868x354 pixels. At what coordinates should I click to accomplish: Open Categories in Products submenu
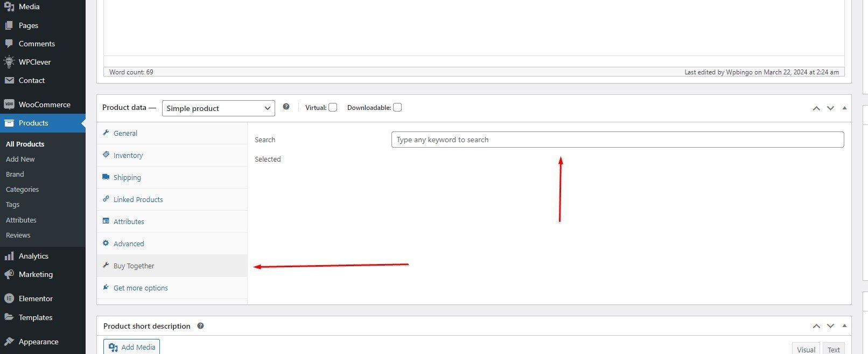click(x=22, y=190)
